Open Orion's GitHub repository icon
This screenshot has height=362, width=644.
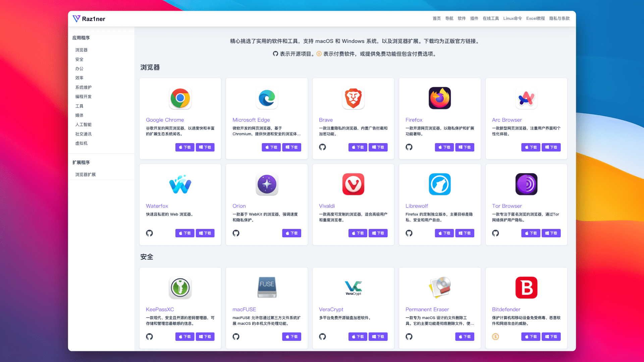click(236, 233)
